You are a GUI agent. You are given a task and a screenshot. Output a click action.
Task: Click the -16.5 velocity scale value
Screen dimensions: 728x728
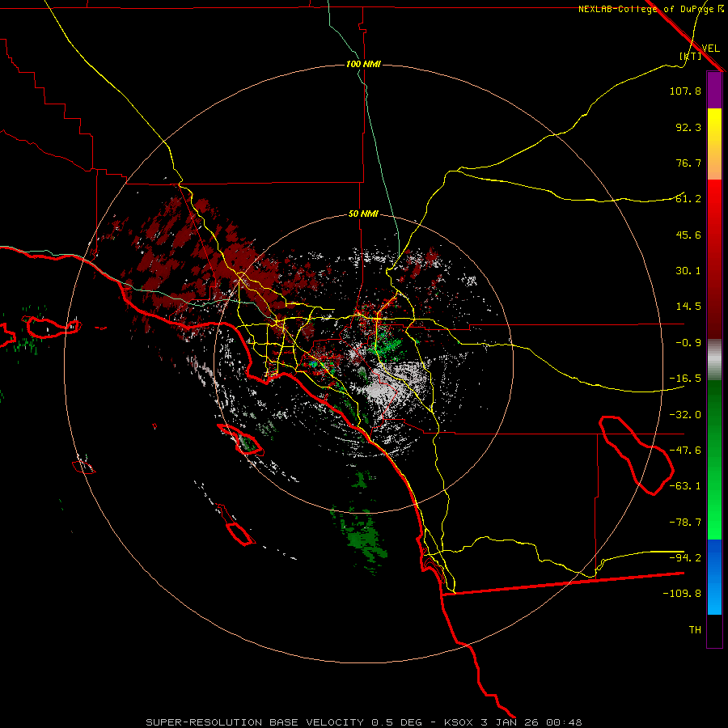(685, 379)
